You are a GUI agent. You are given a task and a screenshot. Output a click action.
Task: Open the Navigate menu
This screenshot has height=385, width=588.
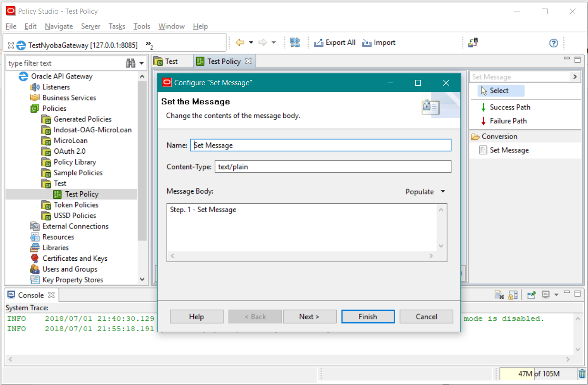(x=59, y=27)
